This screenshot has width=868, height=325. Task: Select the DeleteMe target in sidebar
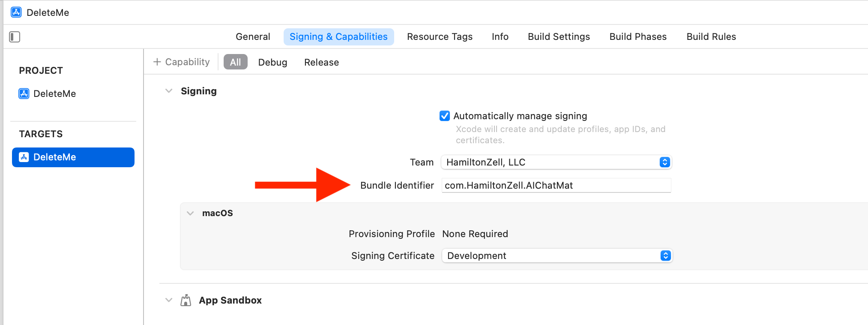point(73,157)
